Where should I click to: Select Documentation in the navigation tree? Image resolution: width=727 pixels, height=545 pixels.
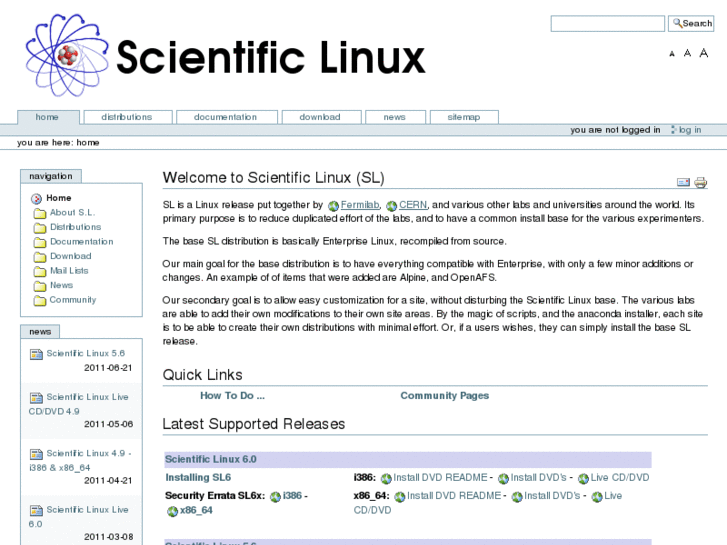coord(81,242)
